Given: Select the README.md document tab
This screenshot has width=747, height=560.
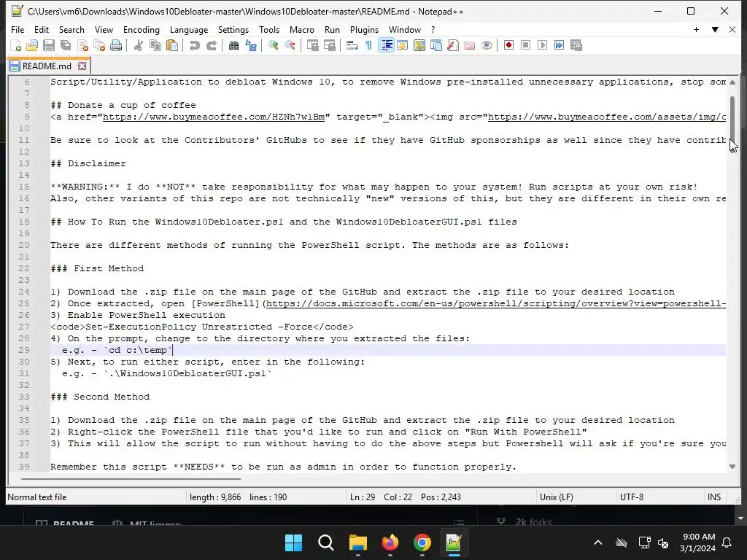Looking at the screenshot, I should [x=47, y=66].
